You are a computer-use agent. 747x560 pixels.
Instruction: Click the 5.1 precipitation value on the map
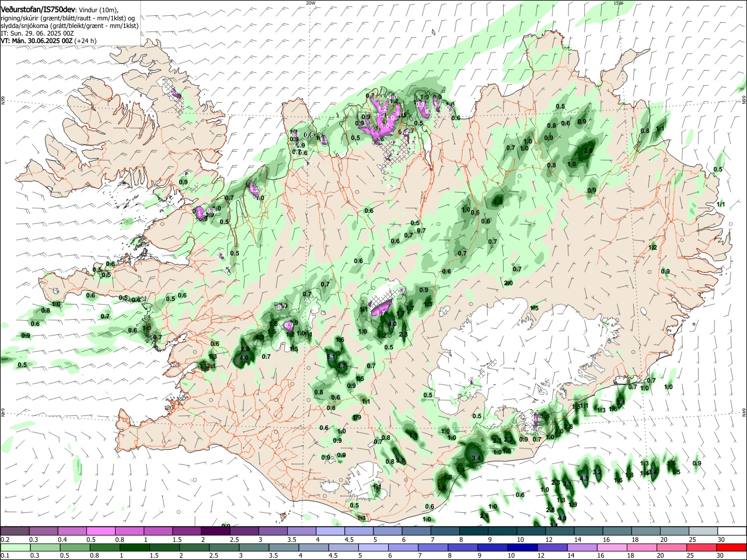(331, 356)
